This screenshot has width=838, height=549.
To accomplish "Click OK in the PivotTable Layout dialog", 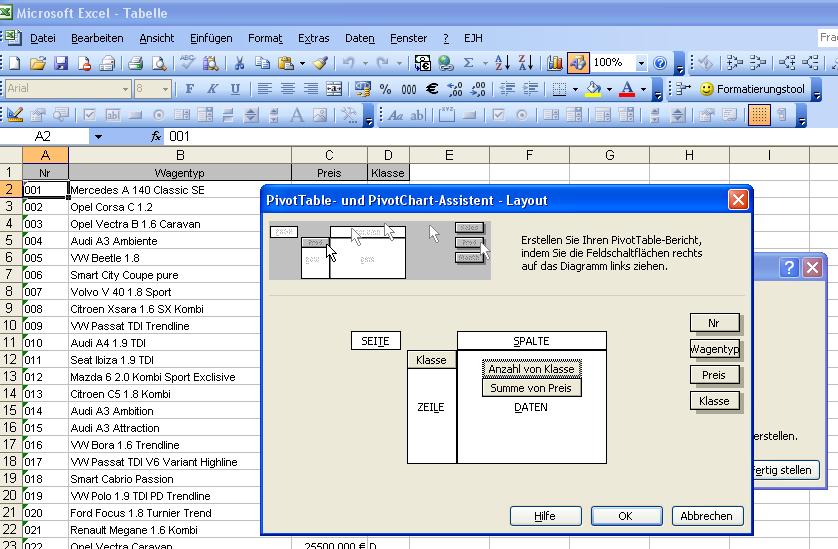I will [x=625, y=516].
